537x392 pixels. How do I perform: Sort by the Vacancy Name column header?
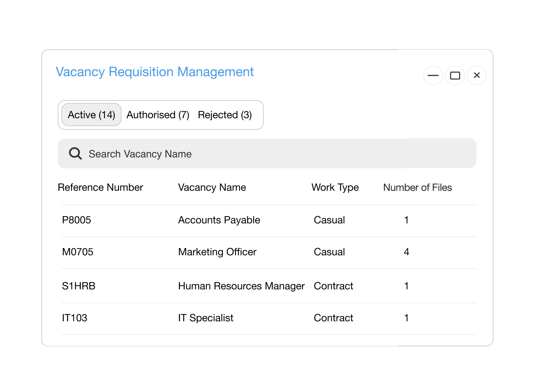click(x=212, y=187)
